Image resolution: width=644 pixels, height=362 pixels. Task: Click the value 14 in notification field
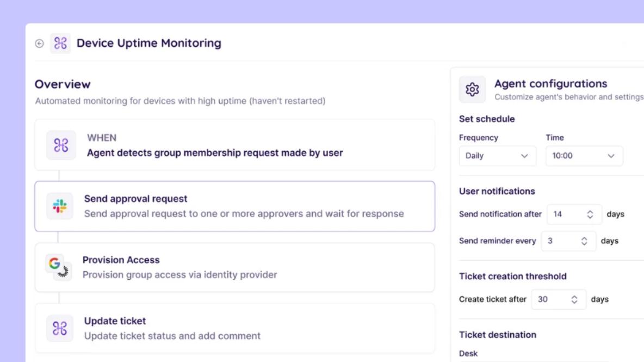(x=558, y=214)
